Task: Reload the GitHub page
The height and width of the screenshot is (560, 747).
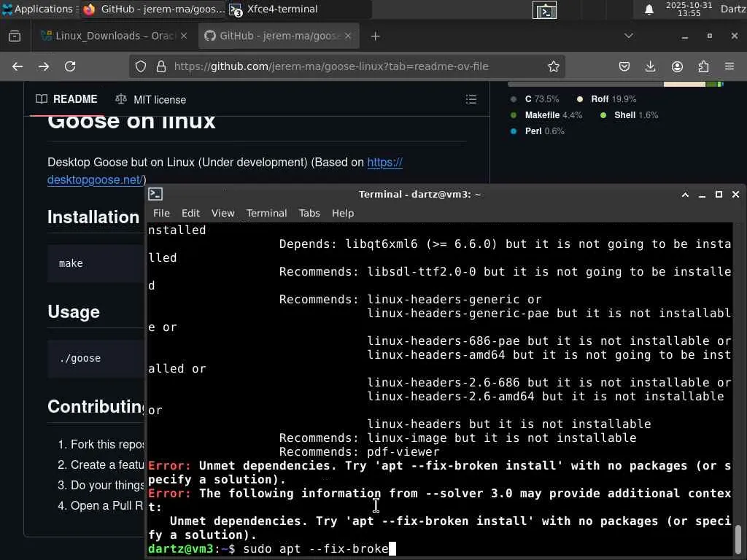Action: point(70,66)
